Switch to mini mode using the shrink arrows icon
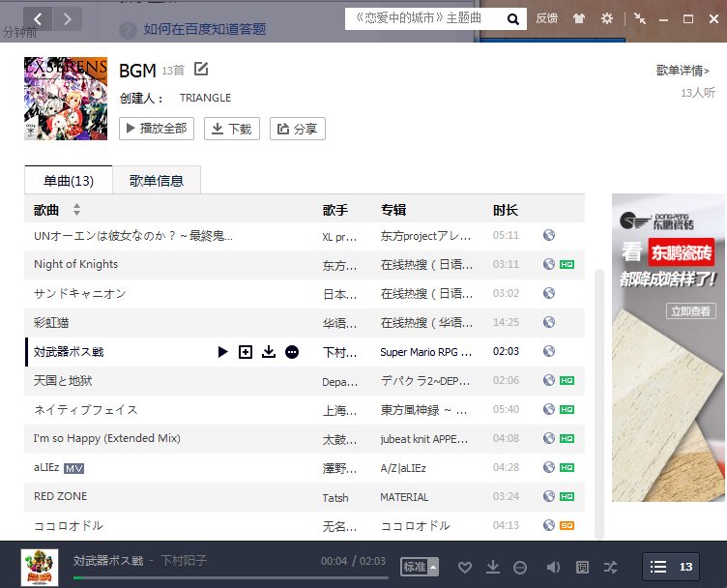This screenshot has width=727, height=588. pyautogui.click(x=640, y=18)
